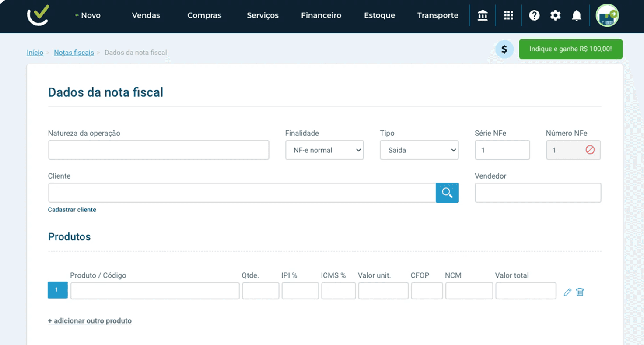This screenshot has width=644, height=345.
Task: Click the dollar sign referral icon
Action: tap(504, 49)
